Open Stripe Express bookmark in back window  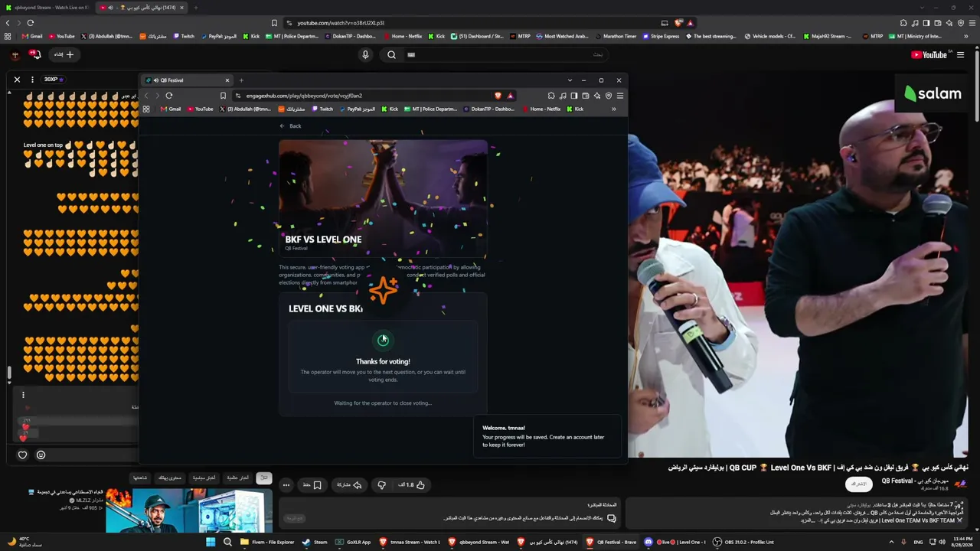pos(661,36)
